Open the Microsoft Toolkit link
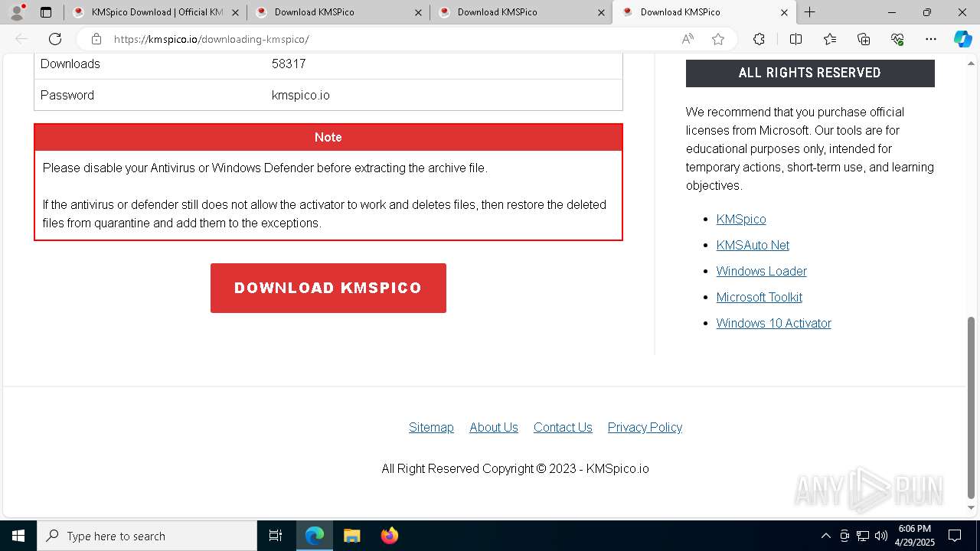This screenshot has height=551, width=980. [759, 297]
